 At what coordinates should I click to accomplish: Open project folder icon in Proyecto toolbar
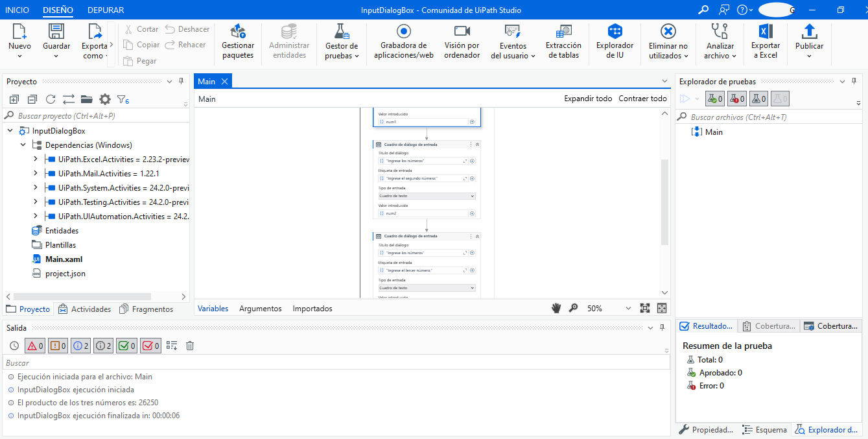pos(87,99)
